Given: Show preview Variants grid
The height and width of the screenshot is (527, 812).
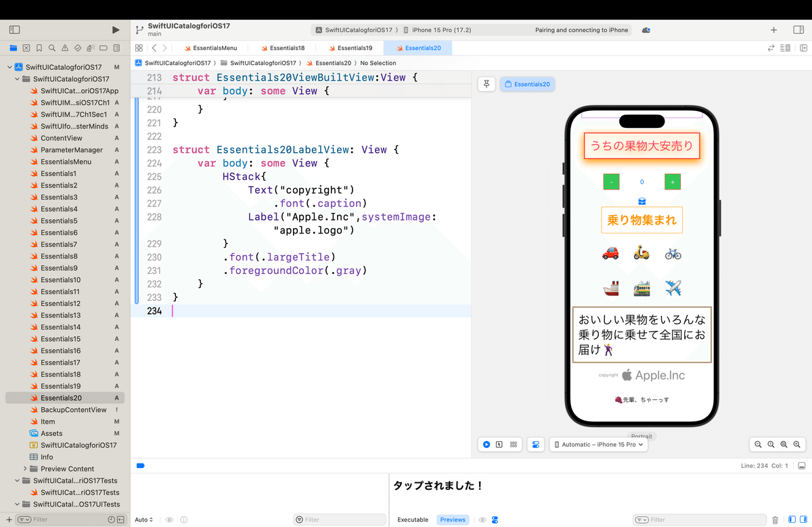Looking at the screenshot, I should pos(514,444).
